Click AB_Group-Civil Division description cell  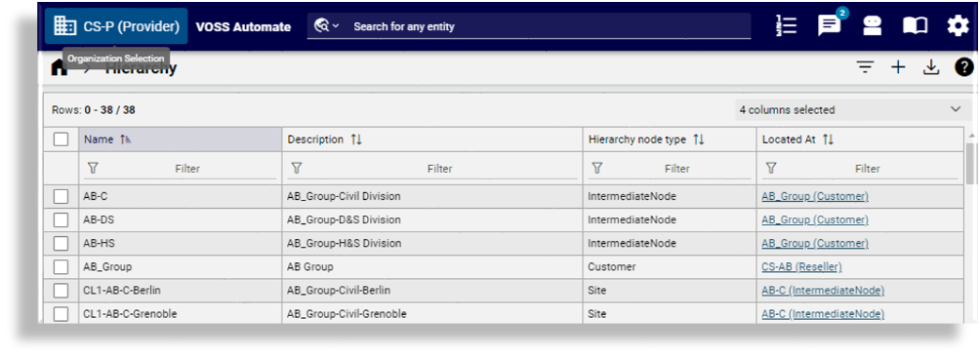coord(431,197)
